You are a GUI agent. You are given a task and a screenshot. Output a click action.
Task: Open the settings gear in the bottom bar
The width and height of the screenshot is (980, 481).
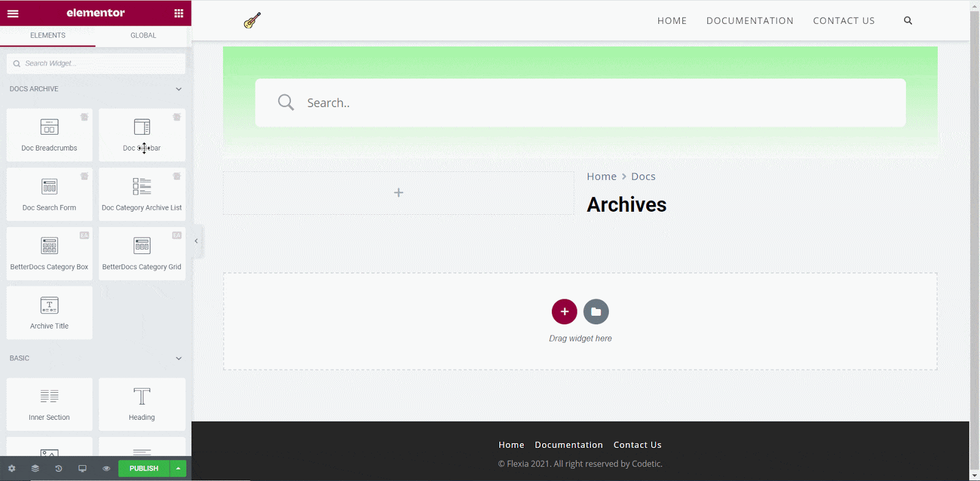pos(12,468)
